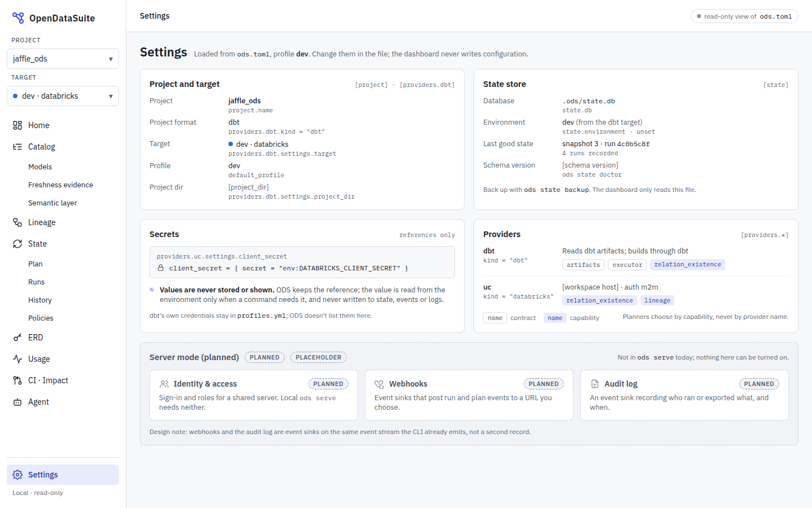Click the CI Impact branch icon
Viewport: 812px width, 508px height.
point(17,380)
